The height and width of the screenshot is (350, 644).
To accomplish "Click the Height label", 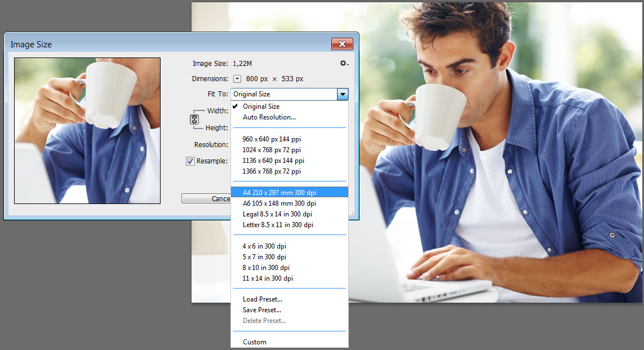I will tap(217, 128).
